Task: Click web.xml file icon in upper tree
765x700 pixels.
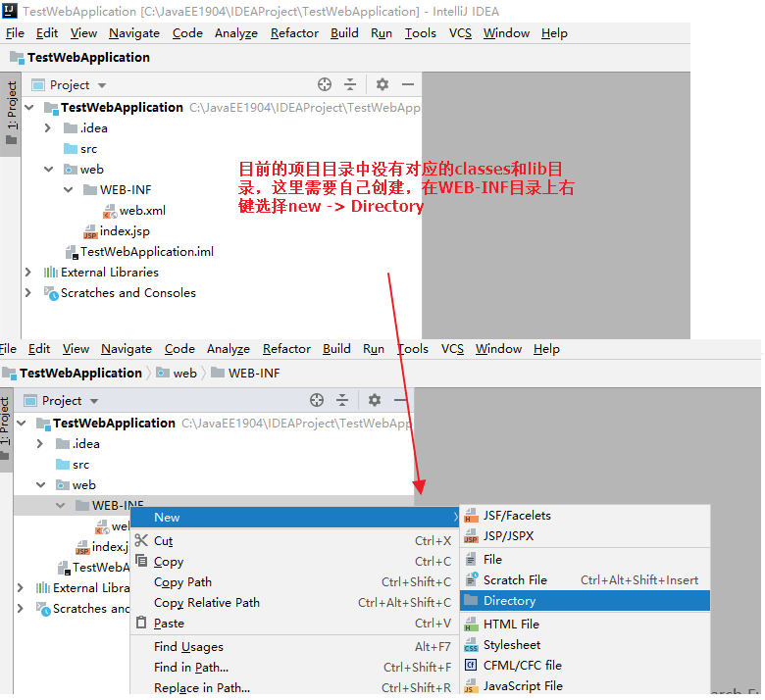Action: pos(110,211)
